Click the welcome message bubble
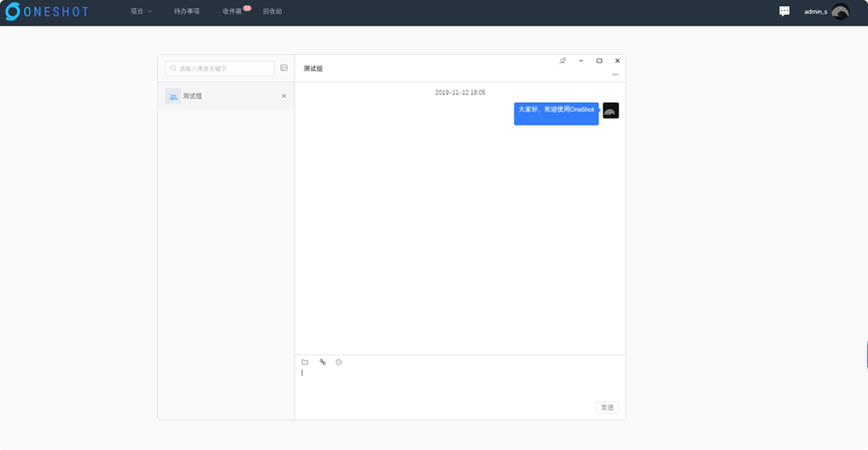The image size is (868, 450). 556,113
